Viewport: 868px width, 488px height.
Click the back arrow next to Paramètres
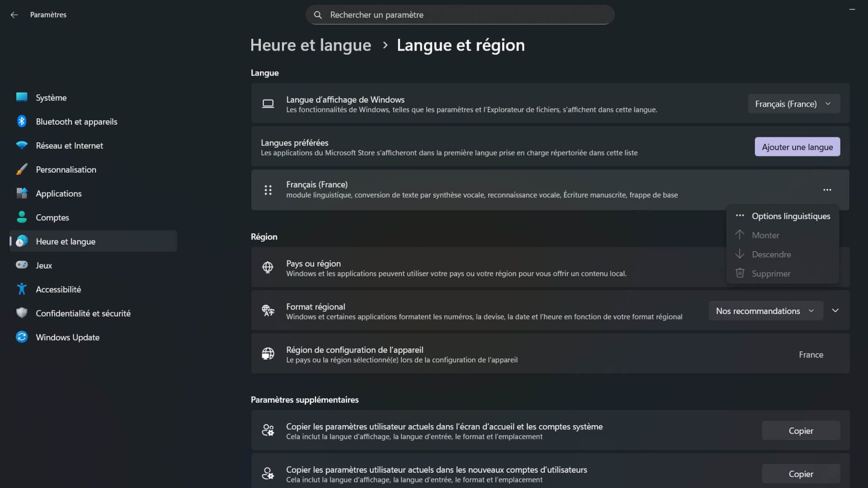click(x=14, y=14)
